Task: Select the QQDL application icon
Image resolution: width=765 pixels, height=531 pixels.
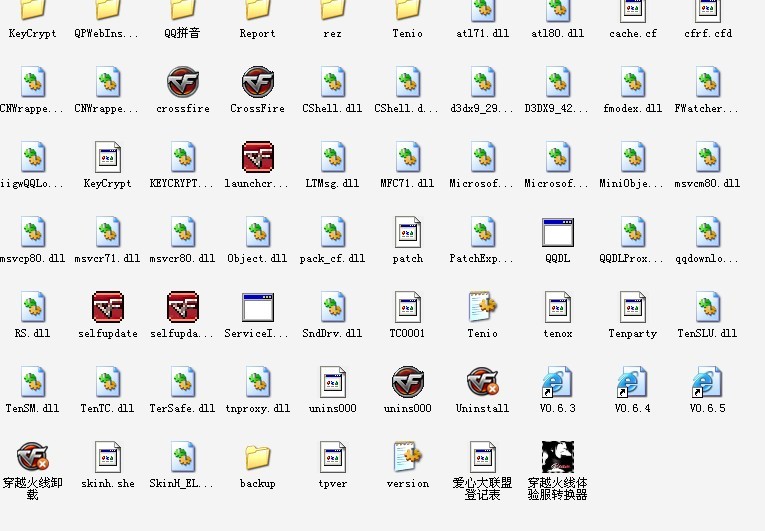Action: click(x=557, y=232)
